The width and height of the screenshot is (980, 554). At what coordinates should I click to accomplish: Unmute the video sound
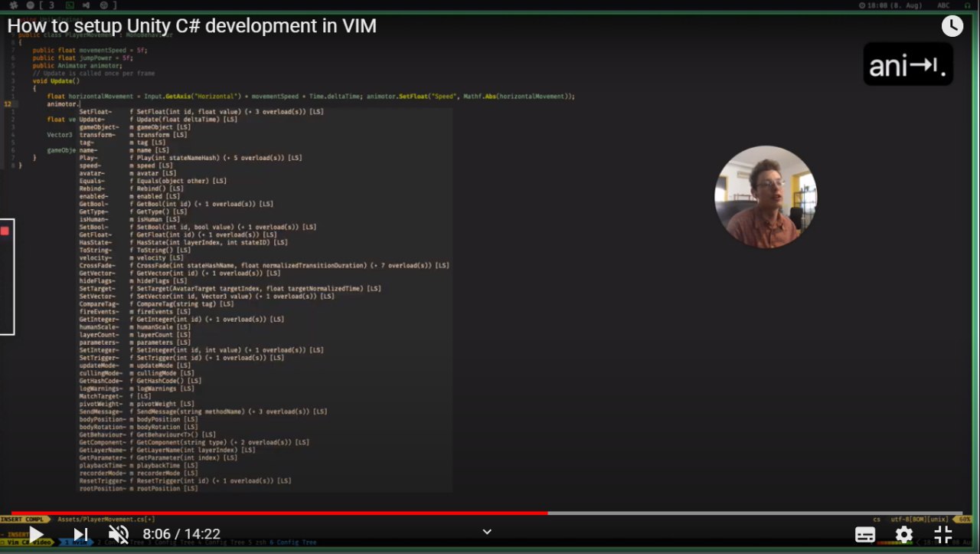pyautogui.click(x=119, y=534)
